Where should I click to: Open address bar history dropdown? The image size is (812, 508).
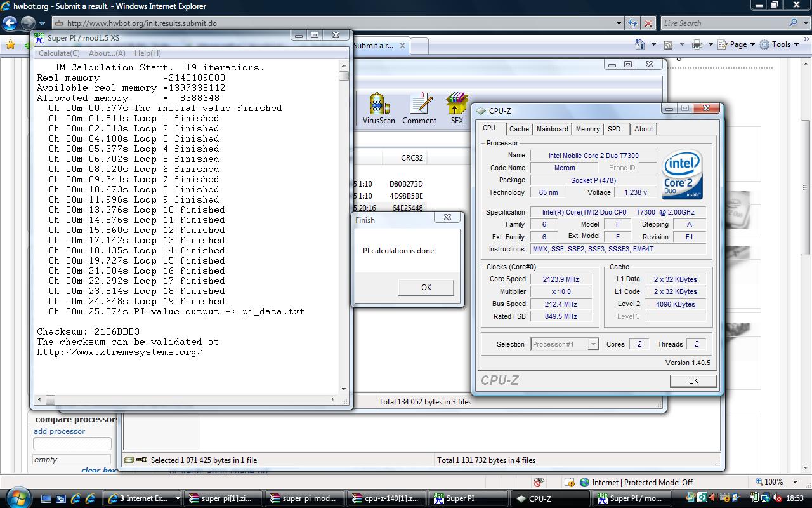619,23
